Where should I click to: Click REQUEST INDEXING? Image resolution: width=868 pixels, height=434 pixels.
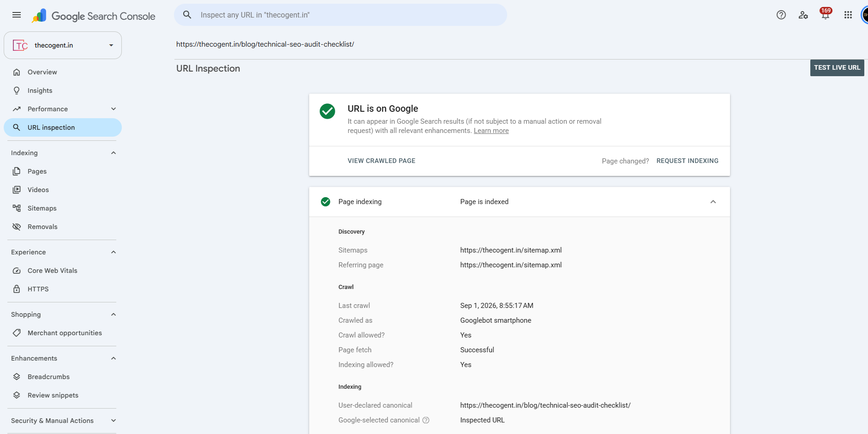tap(688, 161)
